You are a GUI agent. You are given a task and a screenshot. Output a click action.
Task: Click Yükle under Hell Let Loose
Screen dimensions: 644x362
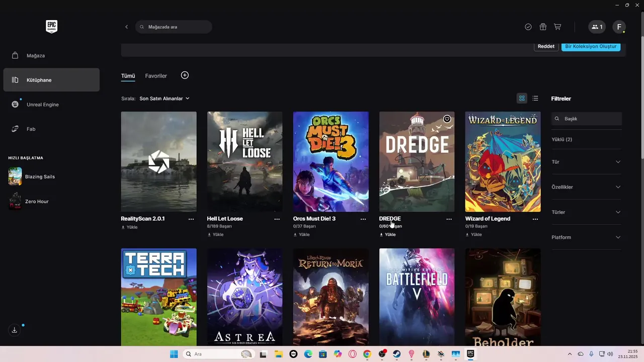(x=216, y=235)
